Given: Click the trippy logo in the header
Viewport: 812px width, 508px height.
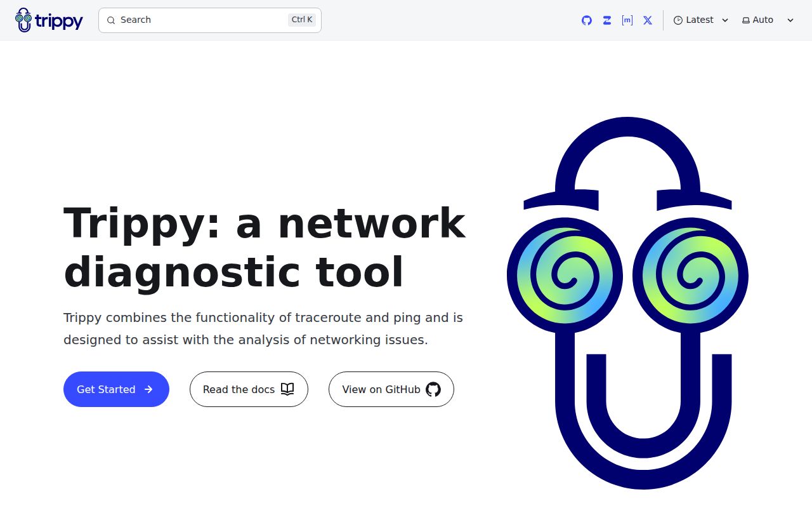Looking at the screenshot, I should point(49,20).
